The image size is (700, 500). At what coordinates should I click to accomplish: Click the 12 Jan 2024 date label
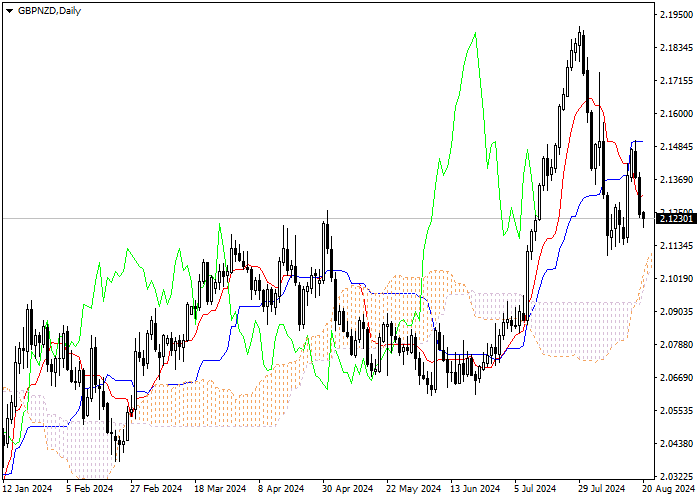(27, 489)
